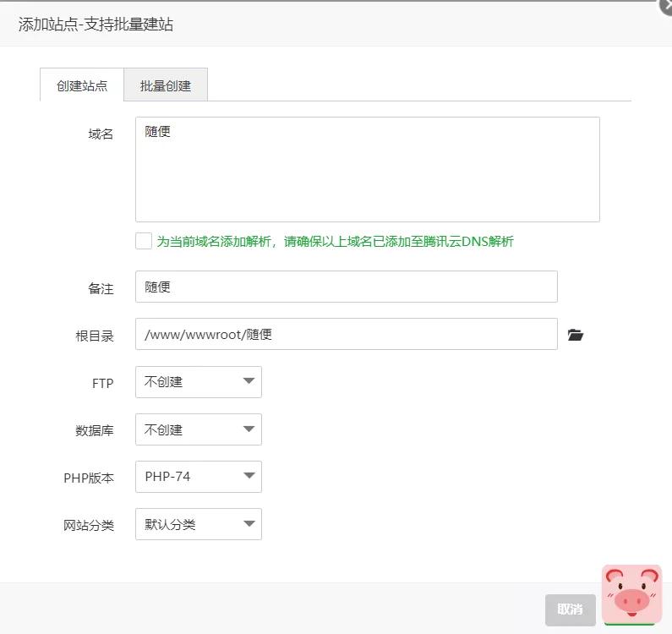Viewport: 672px width, 634px height.
Task: Focus the 域名 domain text area
Action: 368,169
